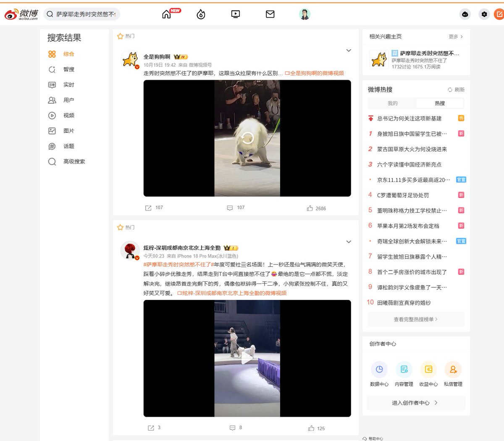Open comments on 全是狗狗啊 post
Screen dimensions: 504x441
point(236,208)
